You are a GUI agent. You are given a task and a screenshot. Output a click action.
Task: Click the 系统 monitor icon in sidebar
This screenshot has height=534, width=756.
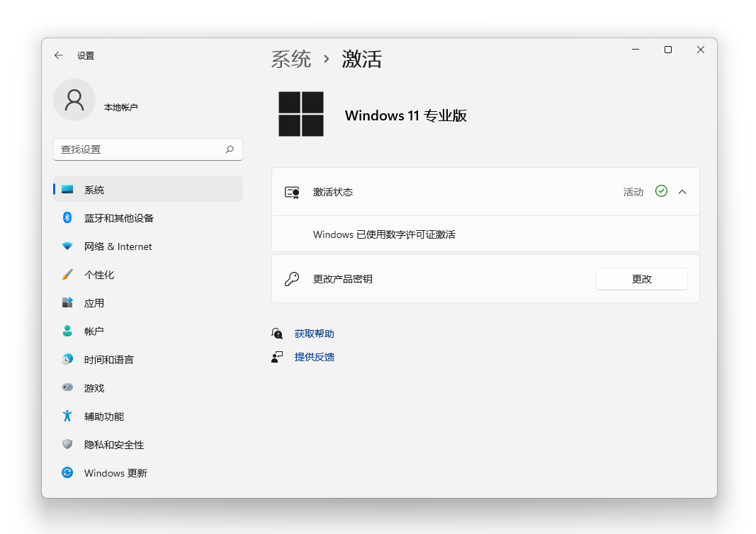(x=67, y=189)
